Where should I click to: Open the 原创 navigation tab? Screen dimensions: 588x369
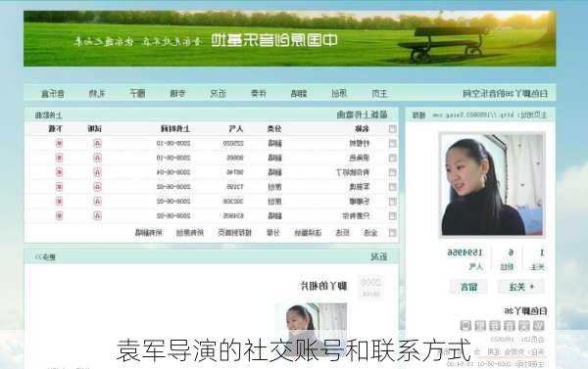(339, 93)
